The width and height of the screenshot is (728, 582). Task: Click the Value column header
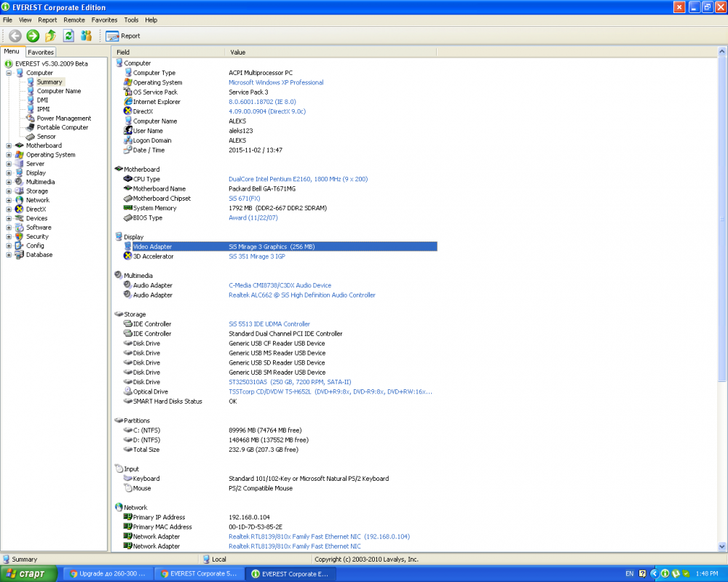pos(331,52)
